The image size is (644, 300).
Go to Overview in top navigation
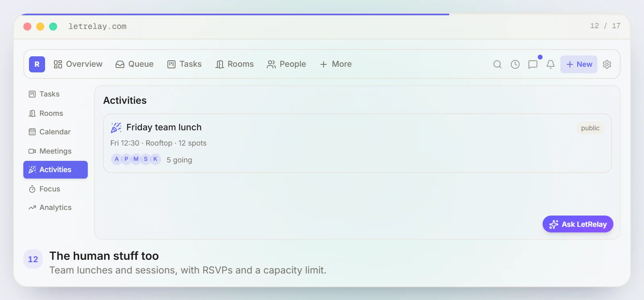click(78, 64)
